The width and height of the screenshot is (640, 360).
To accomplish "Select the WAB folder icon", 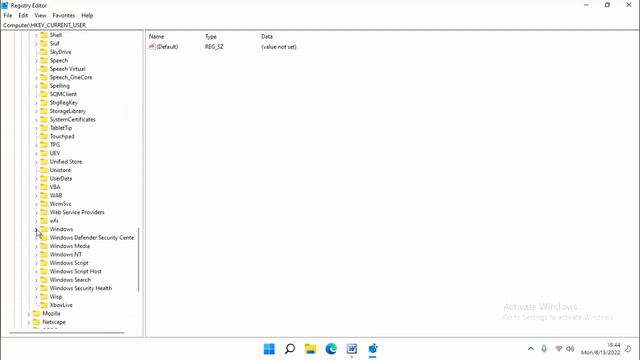I will coord(44,195).
